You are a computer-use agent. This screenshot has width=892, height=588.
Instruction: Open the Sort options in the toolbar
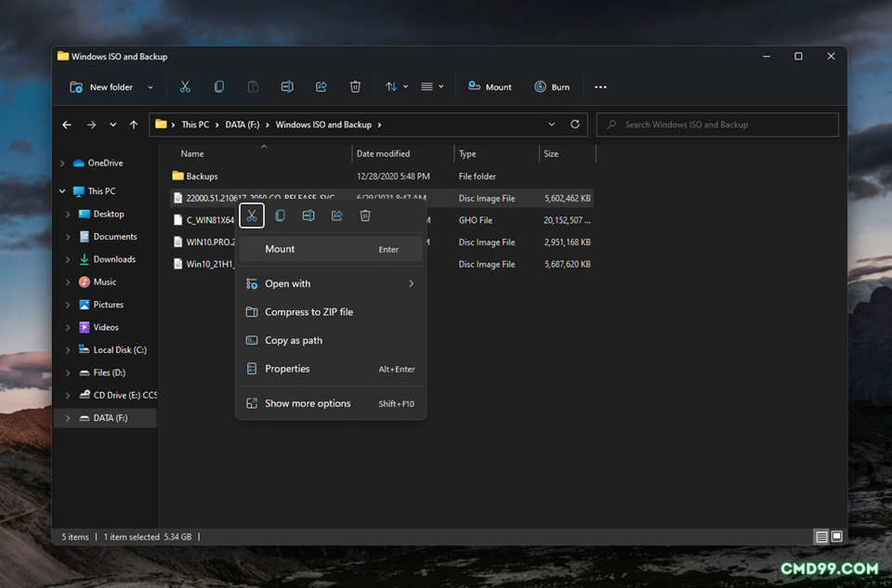tap(397, 87)
